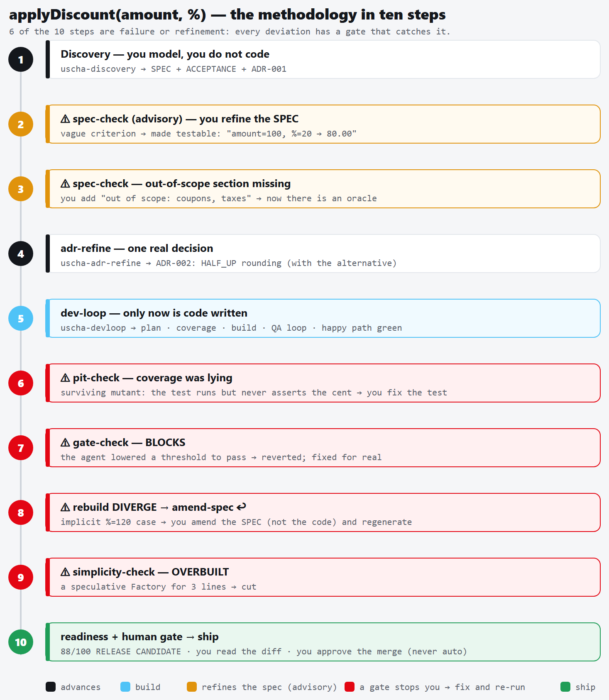Click the green ship legend swatch
The image size is (609, 700).
tap(565, 687)
